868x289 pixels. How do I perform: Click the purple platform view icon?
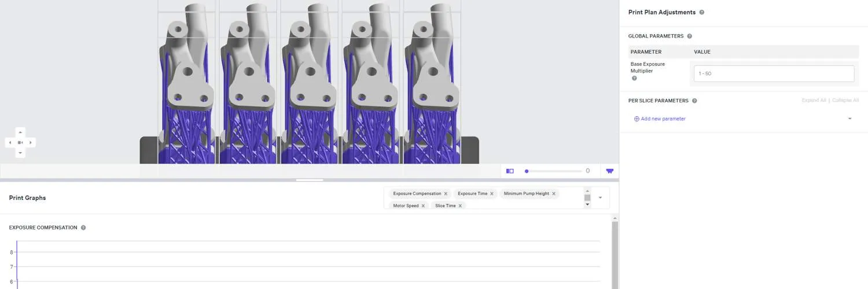(x=609, y=171)
